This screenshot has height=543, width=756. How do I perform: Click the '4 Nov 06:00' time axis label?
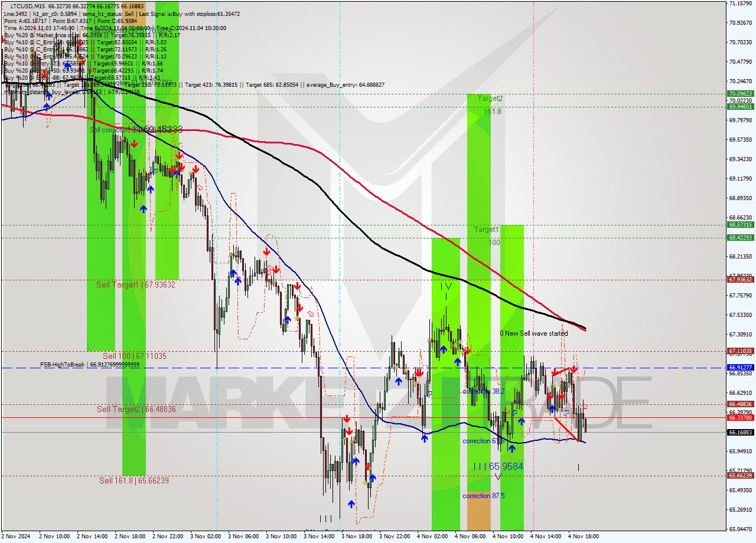coord(470,537)
